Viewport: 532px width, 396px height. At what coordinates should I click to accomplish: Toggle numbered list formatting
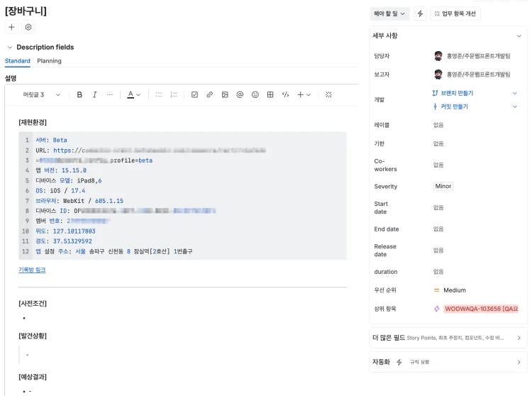(x=174, y=94)
